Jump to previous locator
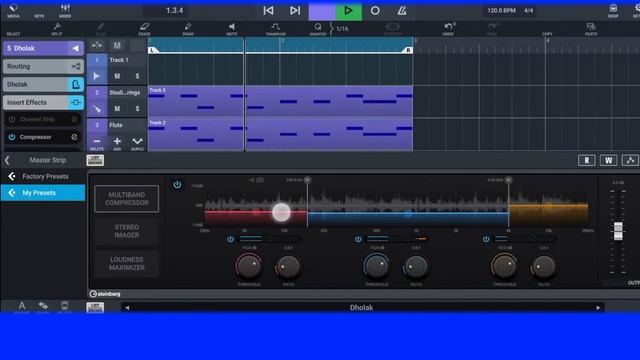 (x=268, y=11)
